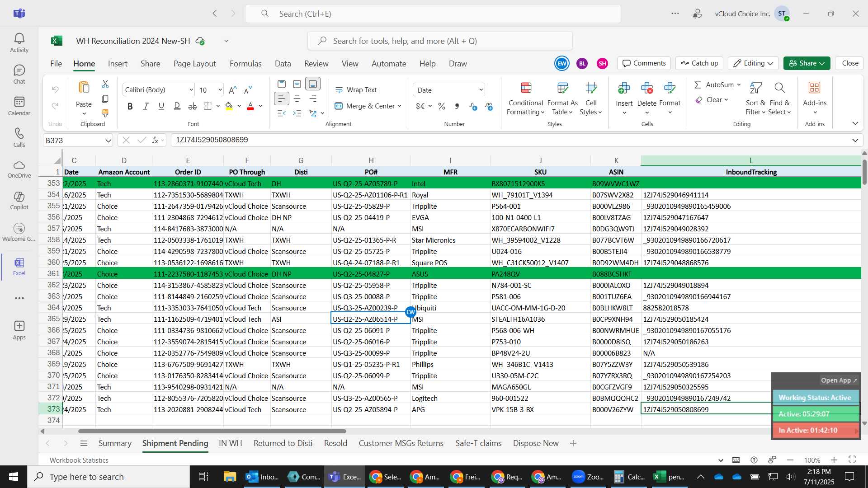Viewport: 868px width, 488px height.
Task: Expand the Name Box dropdown arrow
Action: (108, 141)
